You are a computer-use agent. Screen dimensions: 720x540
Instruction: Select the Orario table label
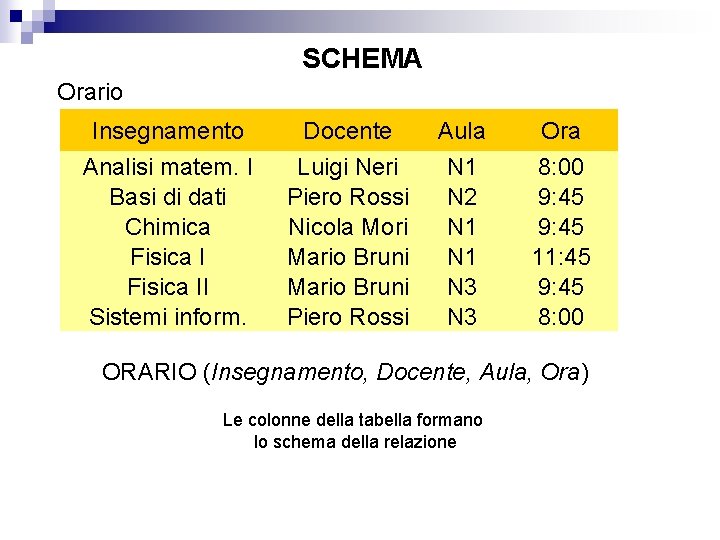click(x=90, y=92)
